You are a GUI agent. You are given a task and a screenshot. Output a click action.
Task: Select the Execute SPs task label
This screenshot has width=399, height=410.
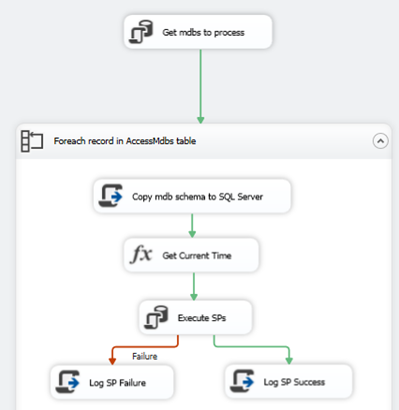tap(202, 318)
